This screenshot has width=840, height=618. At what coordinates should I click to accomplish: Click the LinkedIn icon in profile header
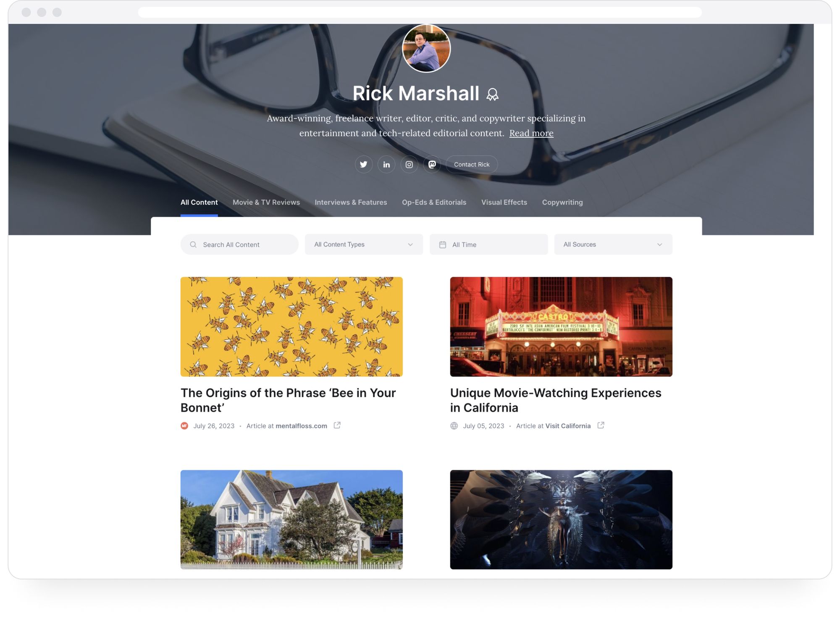(x=386, y=164)
